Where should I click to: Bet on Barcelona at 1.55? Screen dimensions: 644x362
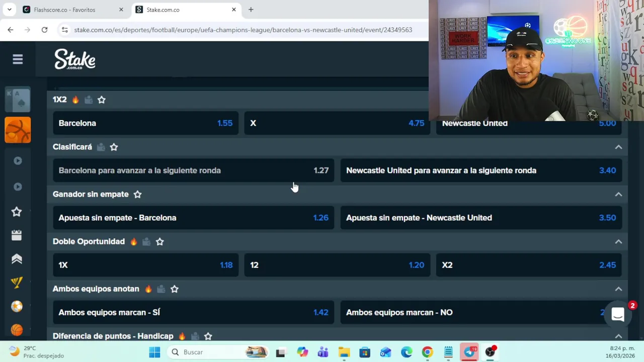pyautogui.click(x=146, y=123)
